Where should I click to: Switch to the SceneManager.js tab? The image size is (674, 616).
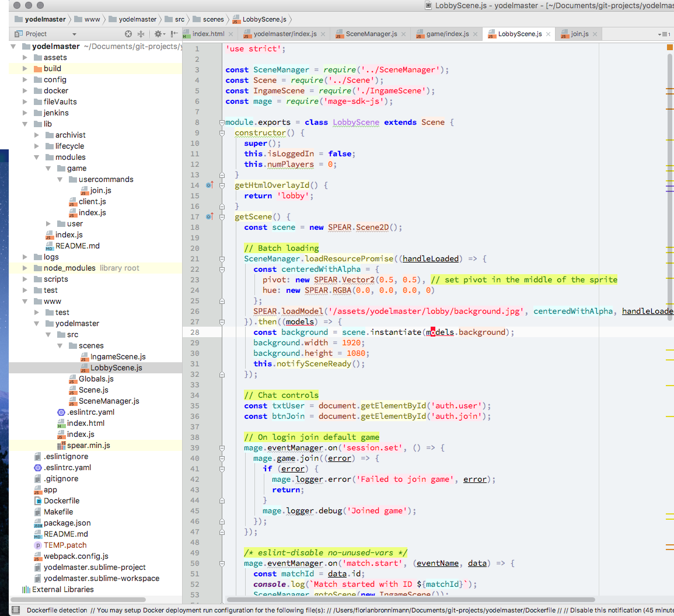tap(371, 34)
